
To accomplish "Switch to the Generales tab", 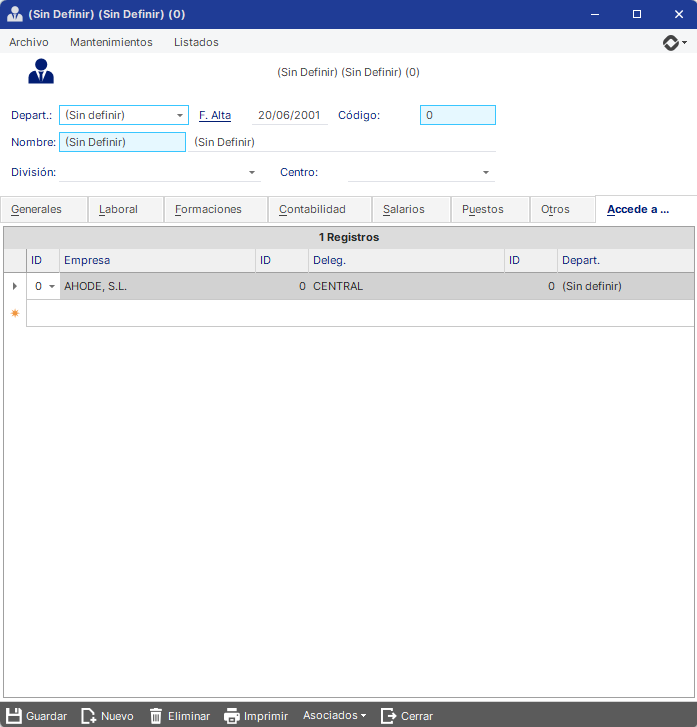I will point(44,209).
